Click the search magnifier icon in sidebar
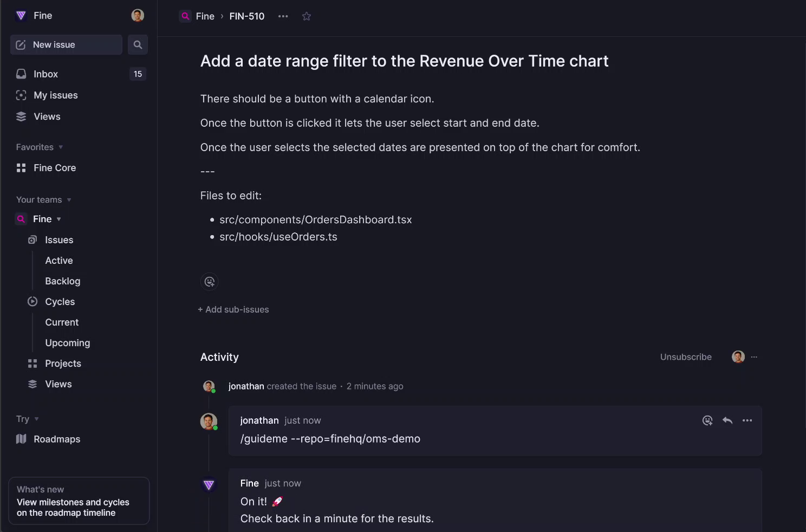 138,45
